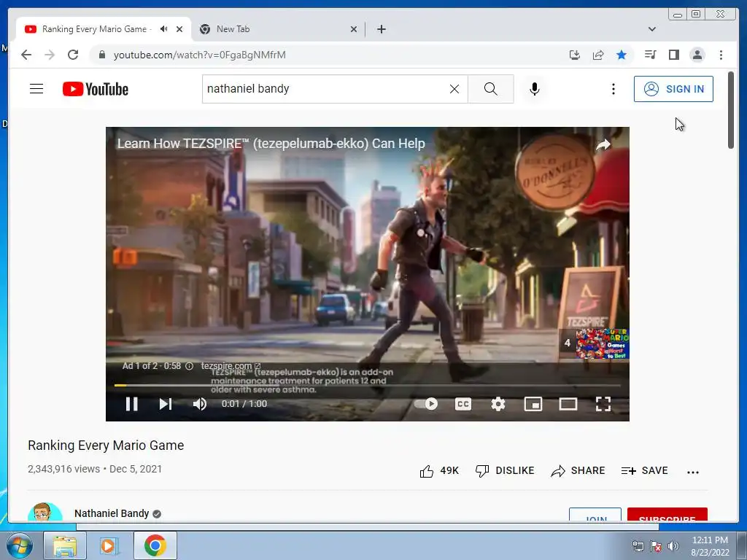Enter full screen mode
This screenshot has height=560, width=747.
coord(603,404)
